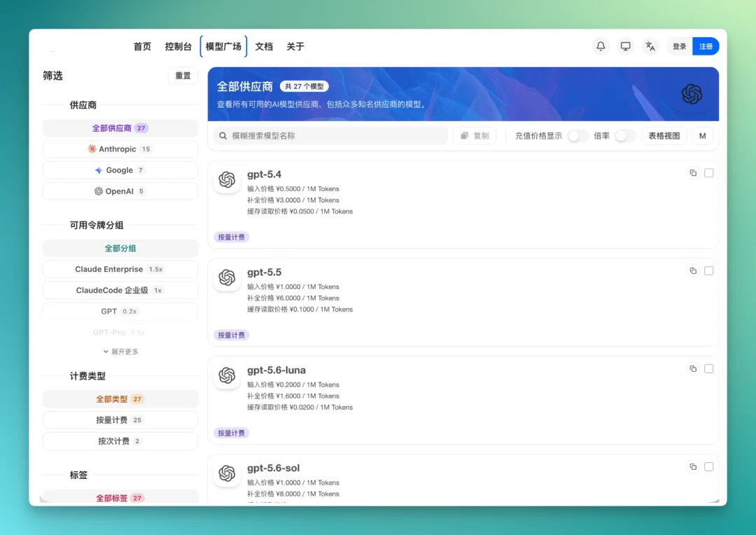
Task: Filter by Google supplier
Action: tap(120, 170)
